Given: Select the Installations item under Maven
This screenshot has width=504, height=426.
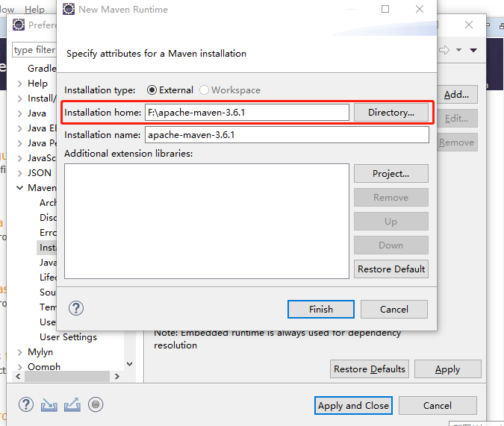Looking at the screenshot, I should coord(48,248).
